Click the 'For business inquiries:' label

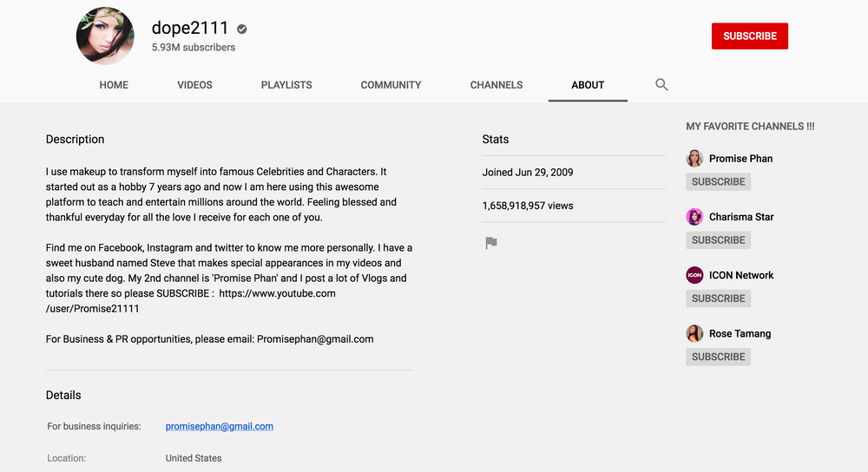[94, 426]
